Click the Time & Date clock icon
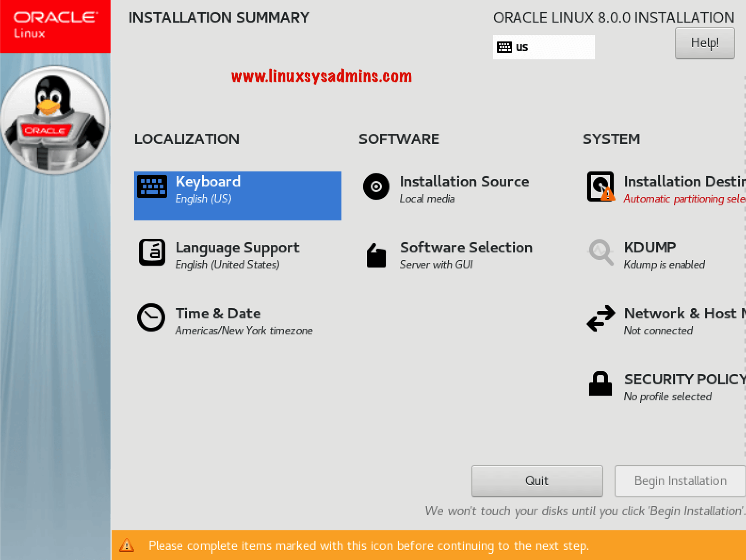This screenshot has height=560, width=746. click(151, 317)
